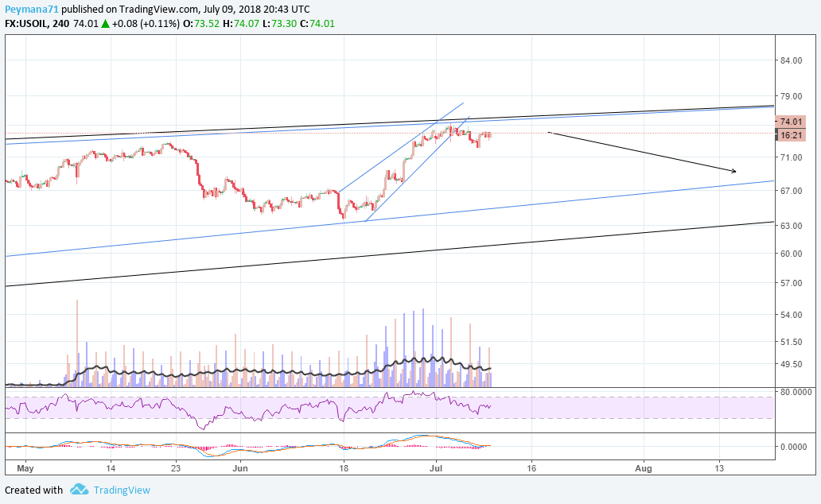Select the lower blue channel trendline

[390, 219]
